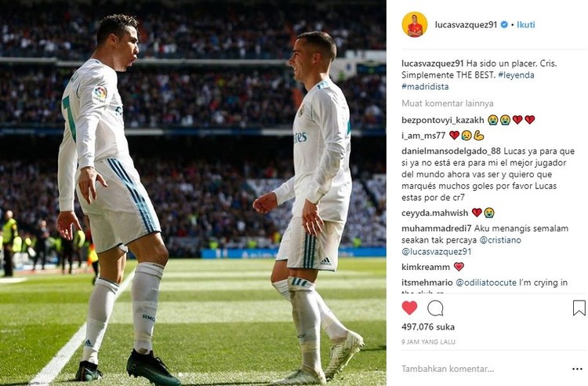Click the @odiliatoocute mention
The height and width of the screenshot is (386, 588).
click(486, 282)
